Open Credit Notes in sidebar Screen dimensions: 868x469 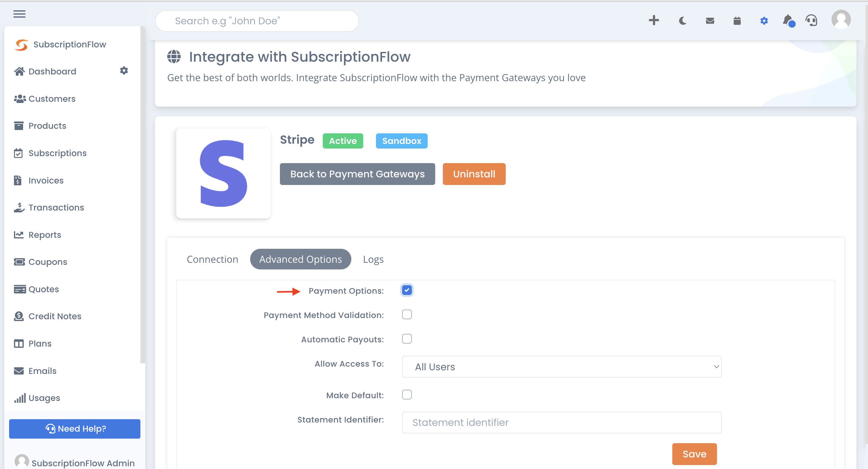point(55,316)
